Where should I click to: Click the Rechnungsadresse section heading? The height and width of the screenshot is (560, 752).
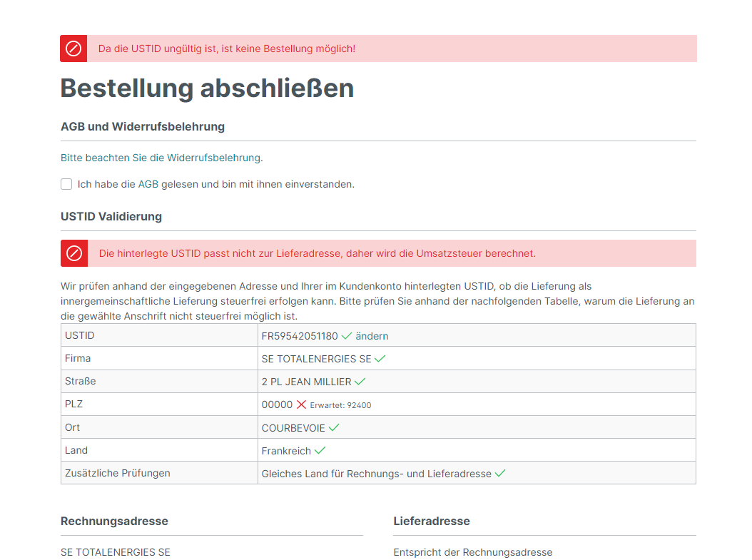click(x=114, y=521)
